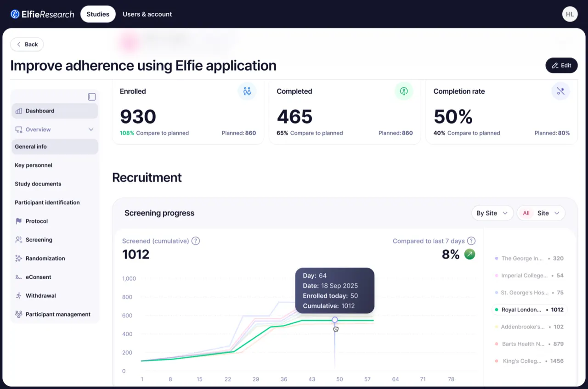The image size is (588, 389).
Task: Collapse the sidebar panel icon
Action: (92, 97)
